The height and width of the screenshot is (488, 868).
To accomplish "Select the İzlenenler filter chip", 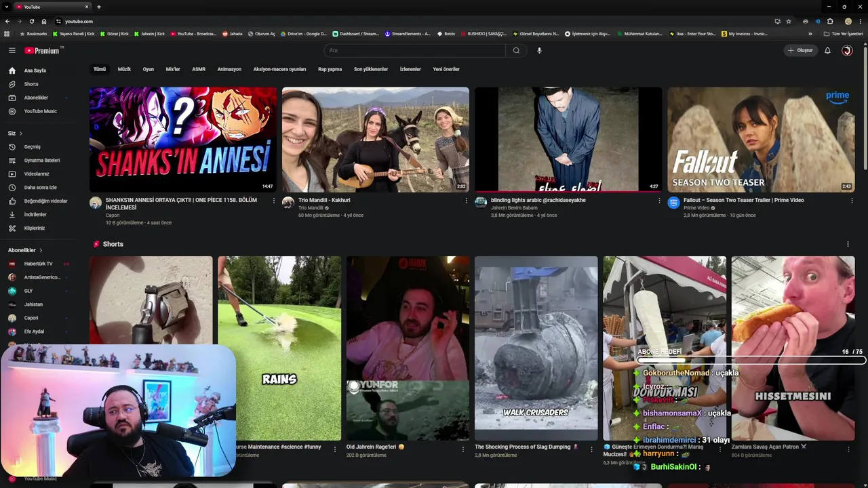I will (x=410, y=69).
